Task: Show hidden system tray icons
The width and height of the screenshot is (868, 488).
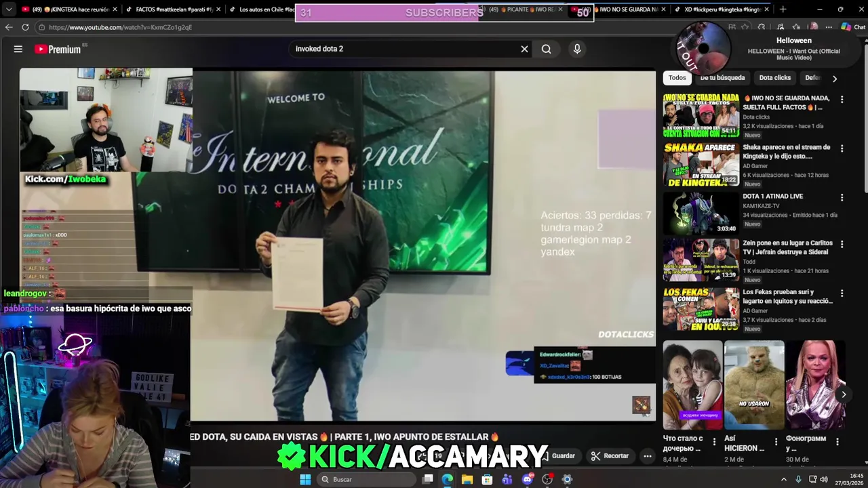Action: (x=784, y=479)
